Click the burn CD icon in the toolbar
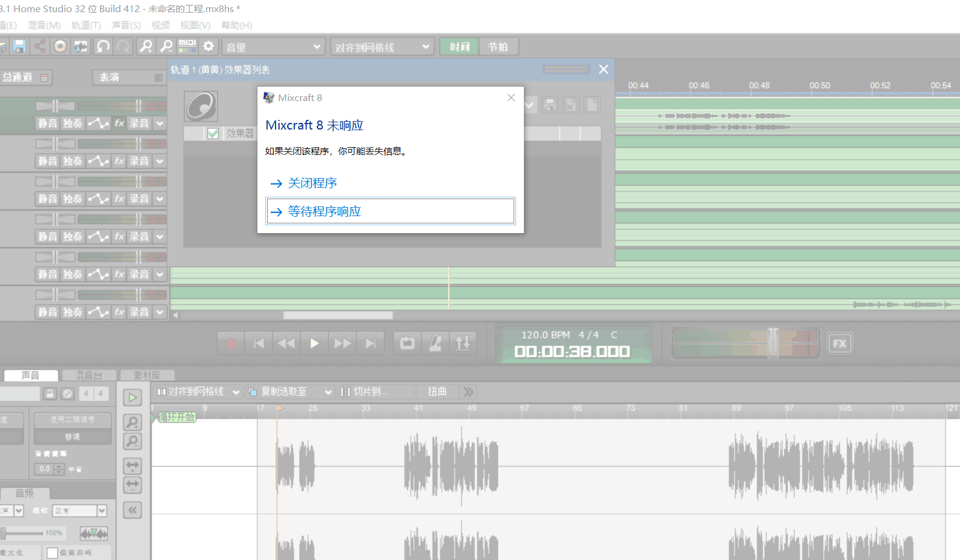 point(60,47)
